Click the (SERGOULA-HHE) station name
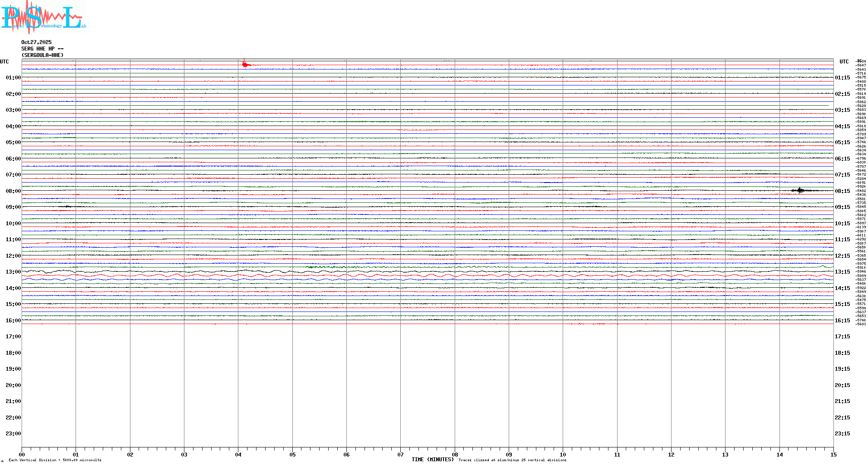 [x=42, y=55]
